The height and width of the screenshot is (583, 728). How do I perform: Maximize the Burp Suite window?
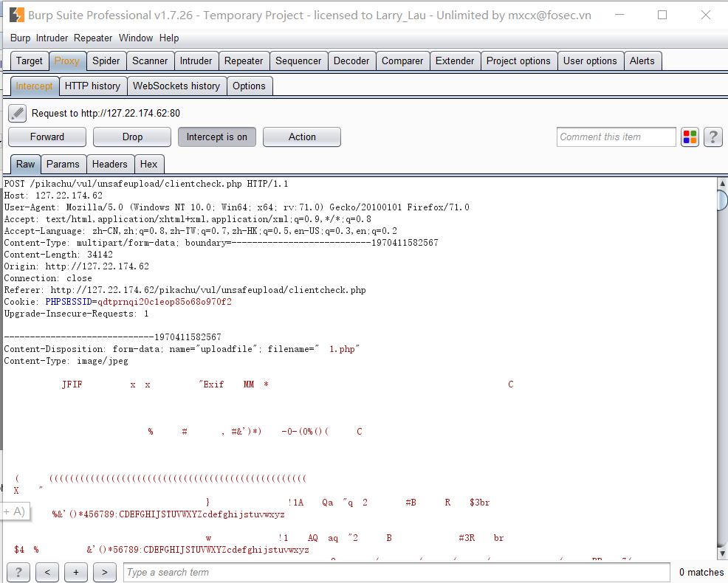click(662, 15)
